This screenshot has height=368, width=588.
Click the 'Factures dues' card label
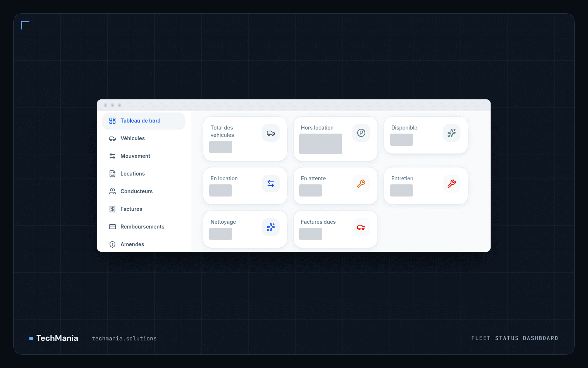point(318,222)
